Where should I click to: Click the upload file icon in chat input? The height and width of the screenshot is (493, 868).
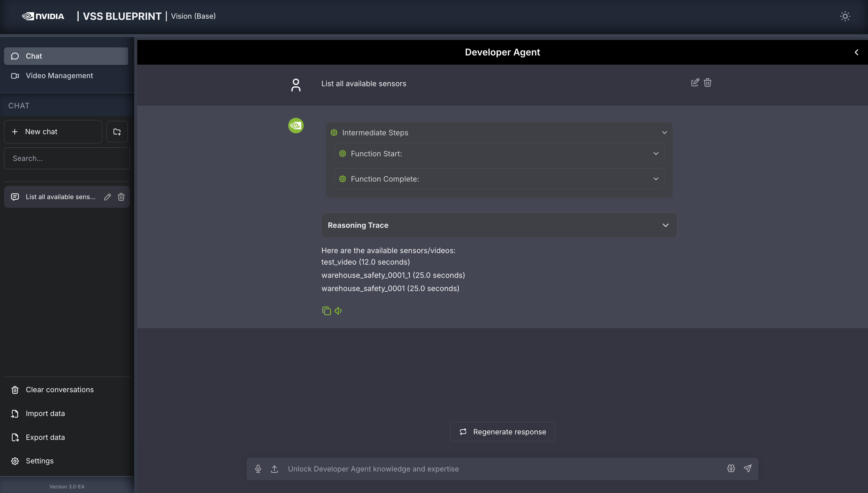[x=274, y=469]
